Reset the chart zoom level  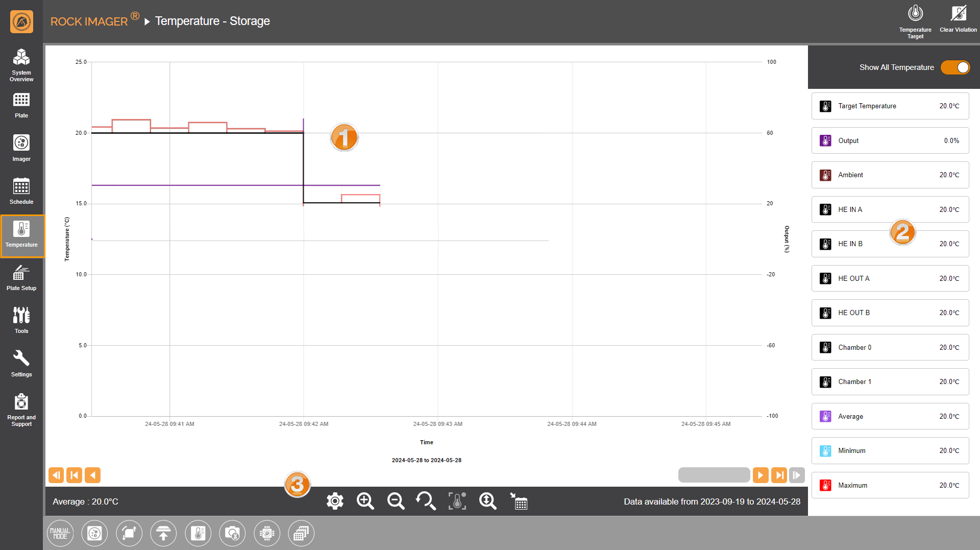coord(426,501)
